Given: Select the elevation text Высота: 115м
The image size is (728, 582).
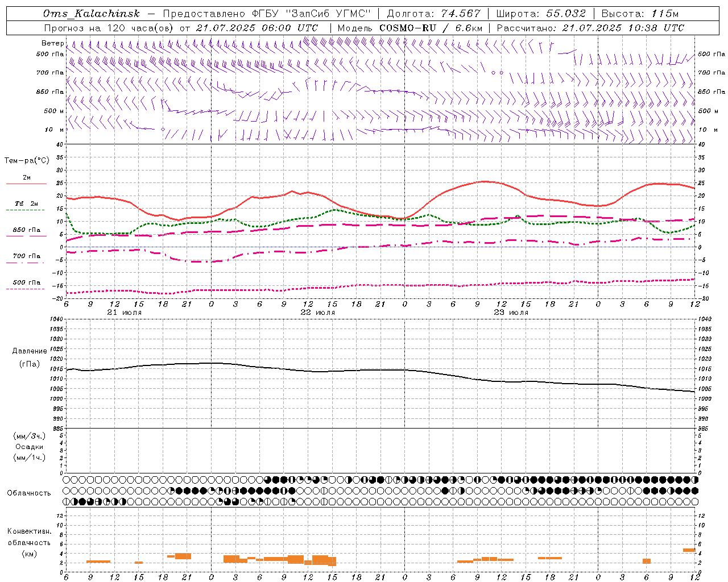Looking at the screenshot, I should 640,14.
